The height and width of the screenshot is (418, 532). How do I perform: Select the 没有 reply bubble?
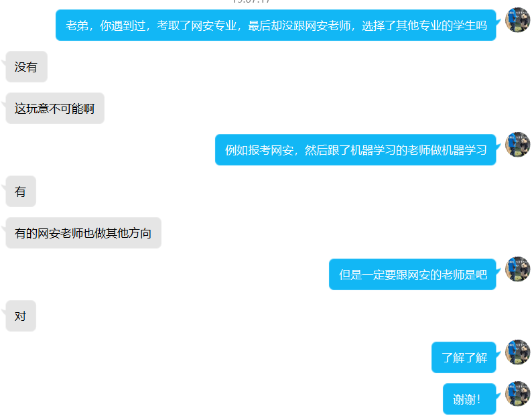(26, 67)
